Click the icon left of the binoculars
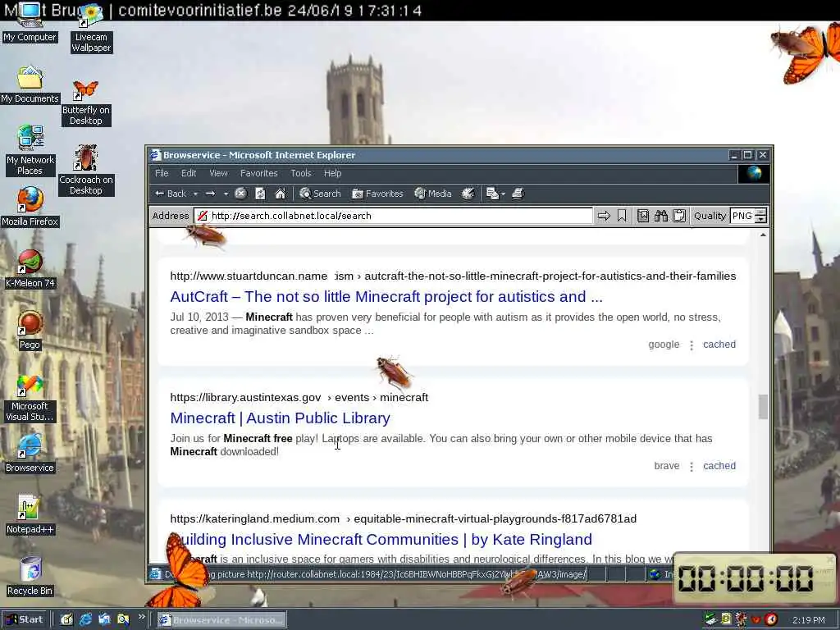This screenshot has width=840, height=630. [x=643, y=216]
